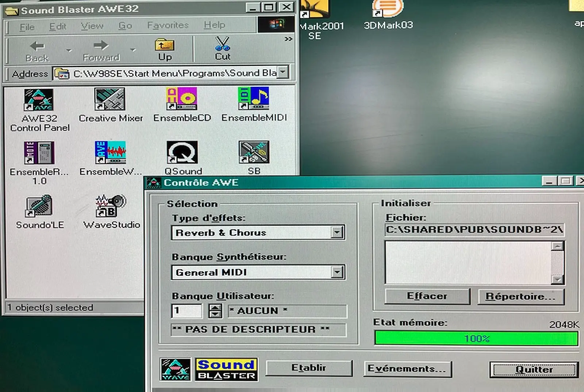
Task: Open the Creative Mixer shortcut
Action: coord(110,105)
